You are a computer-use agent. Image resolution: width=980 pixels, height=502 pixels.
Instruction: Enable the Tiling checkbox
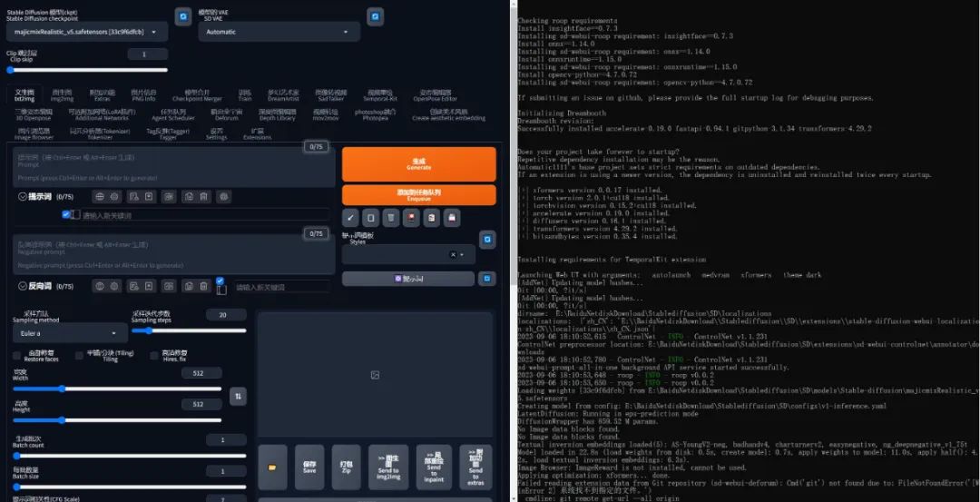tap(79, 356)
